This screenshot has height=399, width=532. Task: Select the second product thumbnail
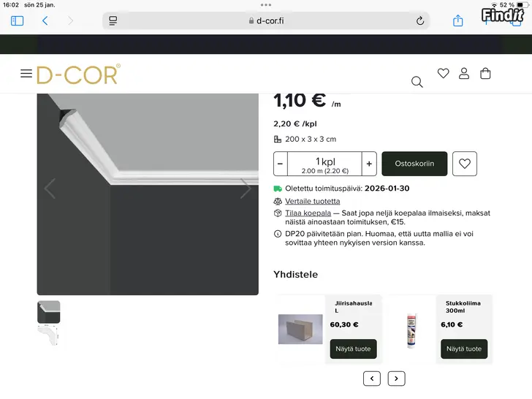point(49,336)
